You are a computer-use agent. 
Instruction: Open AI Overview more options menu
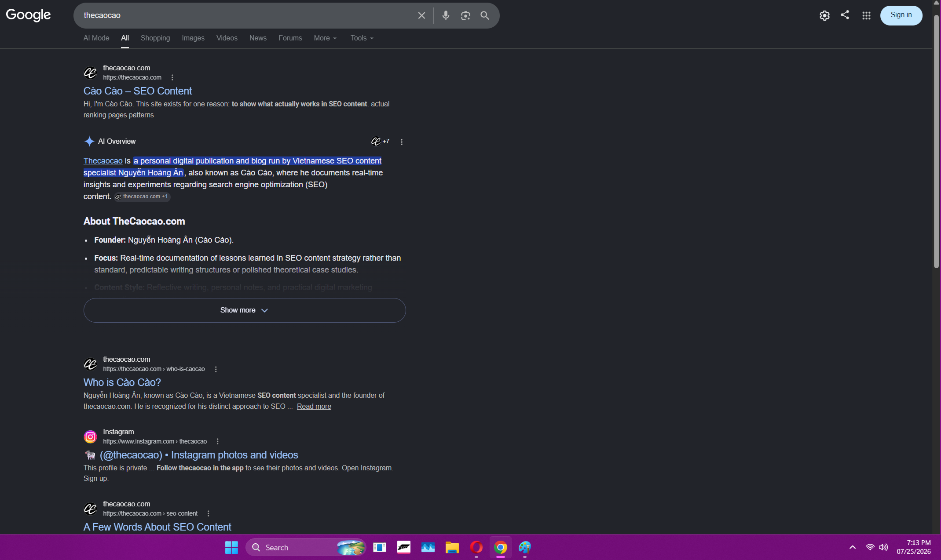click(402, 142)
